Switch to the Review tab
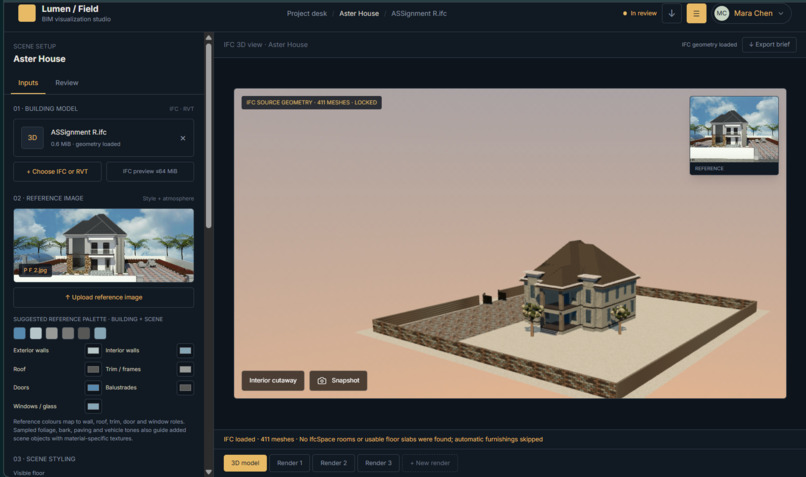Viewport: 806px width, 477px height. [x=67, y=83]
